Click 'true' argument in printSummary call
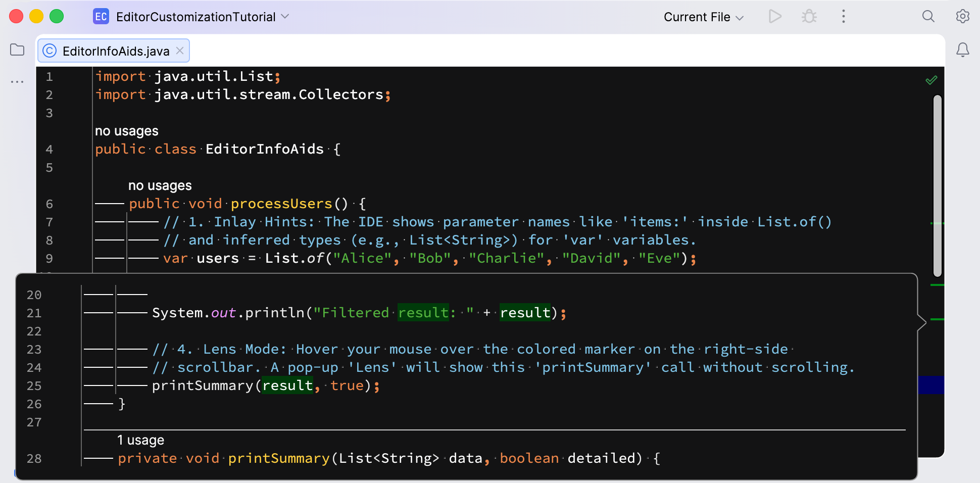 (x=347, y=386)
